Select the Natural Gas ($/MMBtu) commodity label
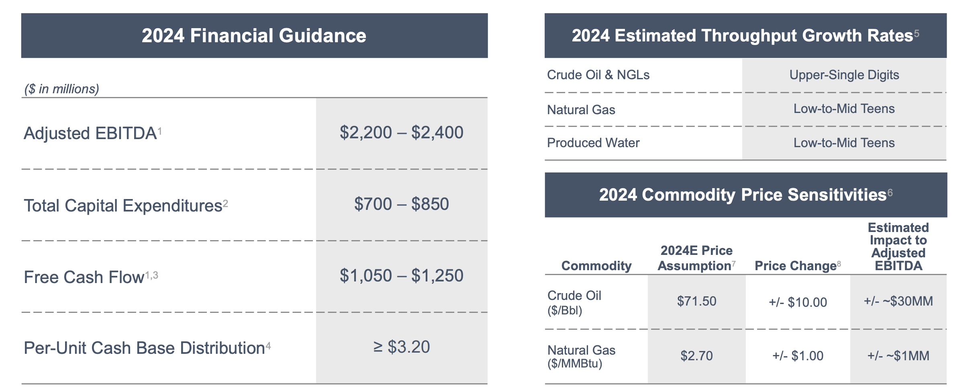 [581, 357]
